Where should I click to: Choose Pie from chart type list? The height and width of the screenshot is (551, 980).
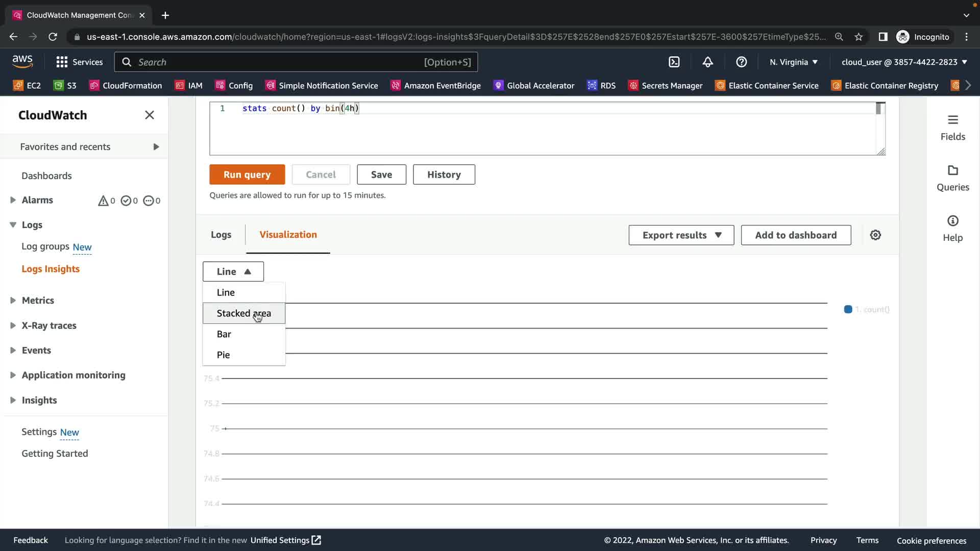(x=223, y=355)
